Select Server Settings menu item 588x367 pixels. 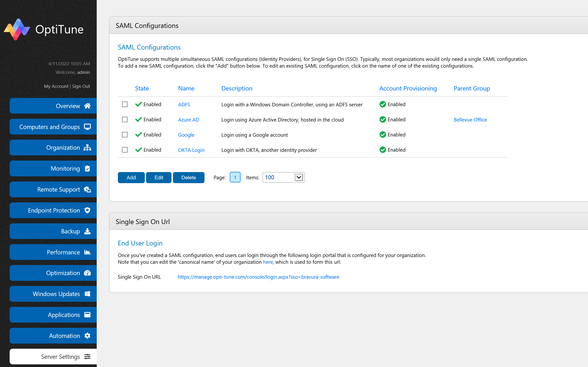(x=53, y=357)
